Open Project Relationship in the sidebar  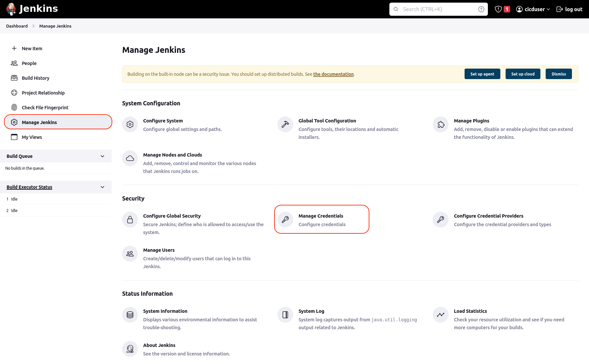(x=43, y=93)
